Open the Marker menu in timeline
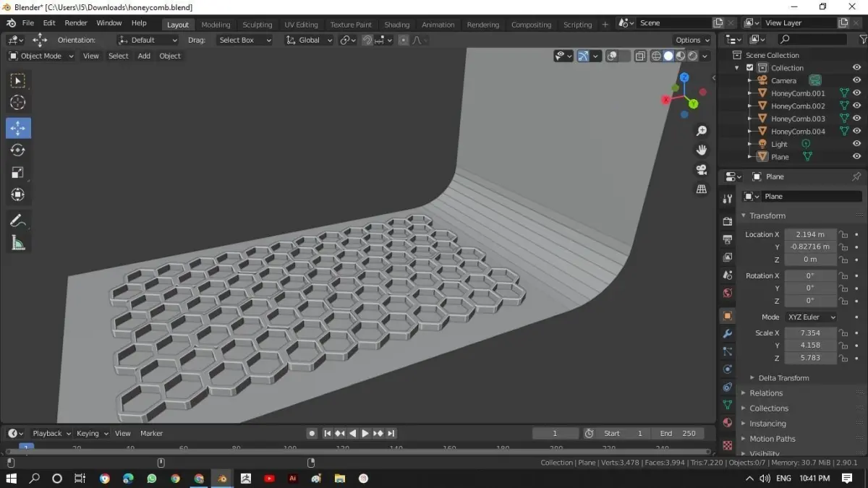Image resolution: width=868 pixels, height=488 pixels. click(x=151, y=433)
